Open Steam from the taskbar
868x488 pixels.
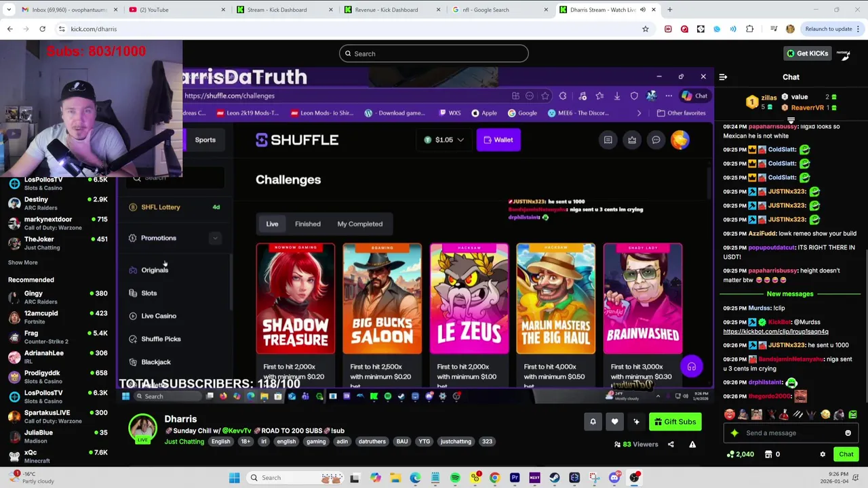(555, 478)
